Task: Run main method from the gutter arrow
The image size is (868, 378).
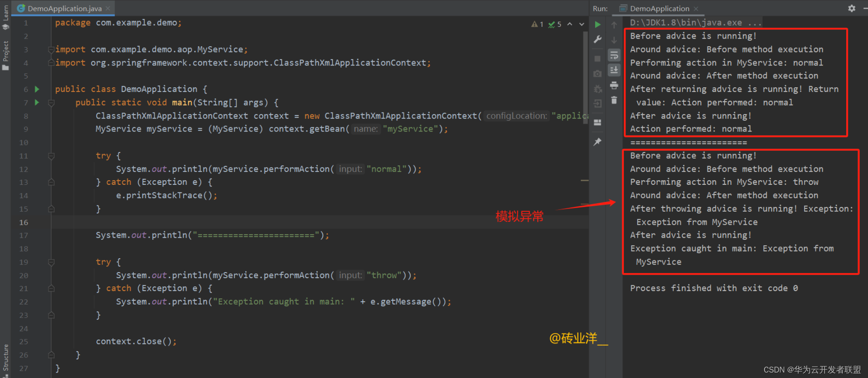Action: (37, 102)
